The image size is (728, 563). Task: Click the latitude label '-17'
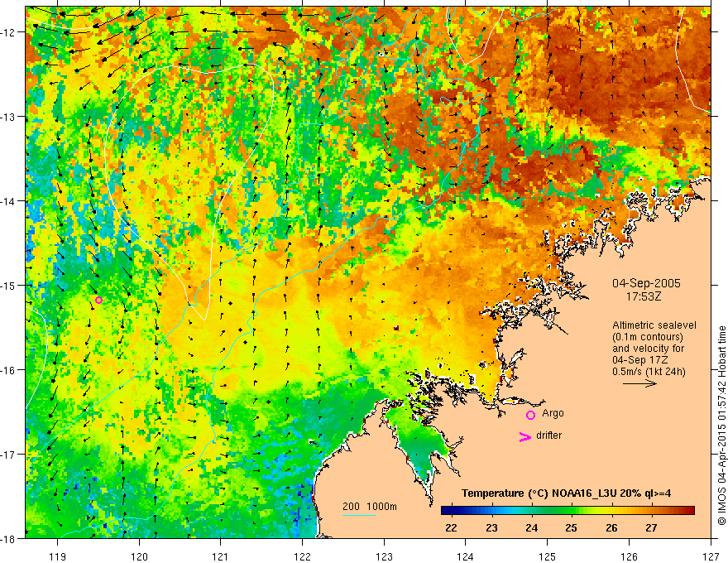[9, 455]
